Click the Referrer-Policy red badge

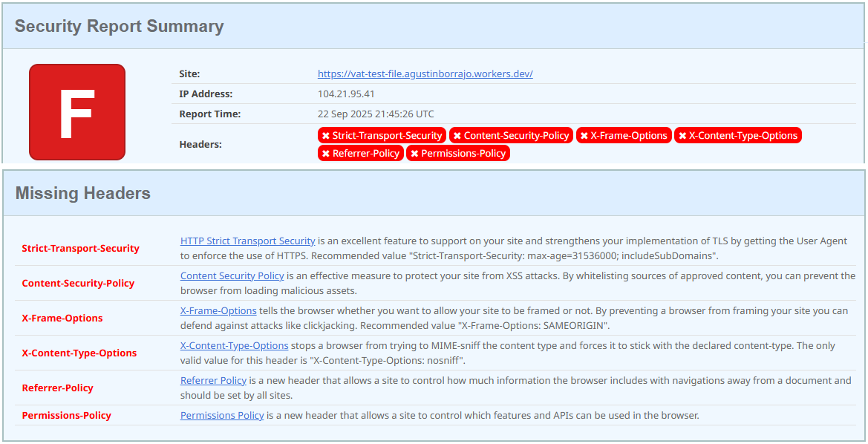pyautogui.click(x=361, y=153)
